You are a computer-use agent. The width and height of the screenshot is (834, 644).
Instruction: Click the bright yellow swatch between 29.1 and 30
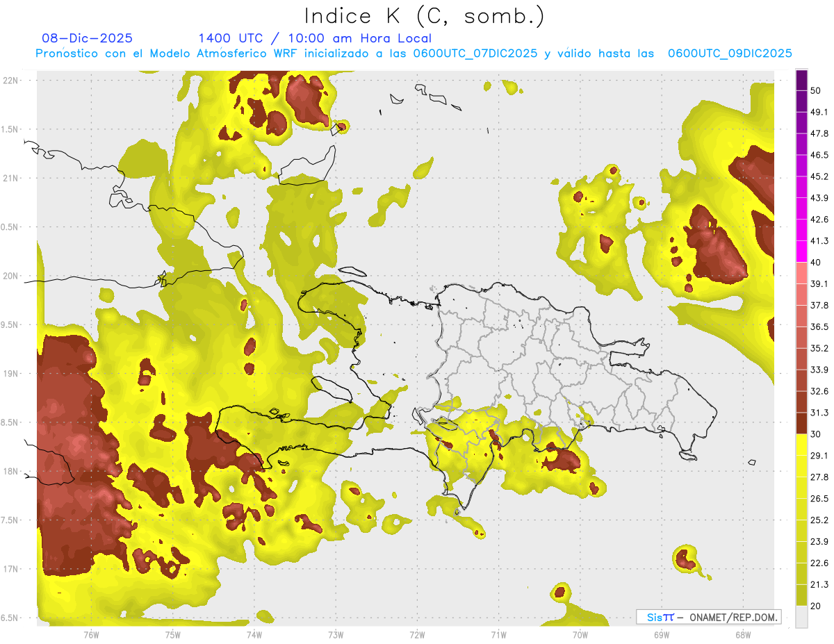tap(801, 445)
